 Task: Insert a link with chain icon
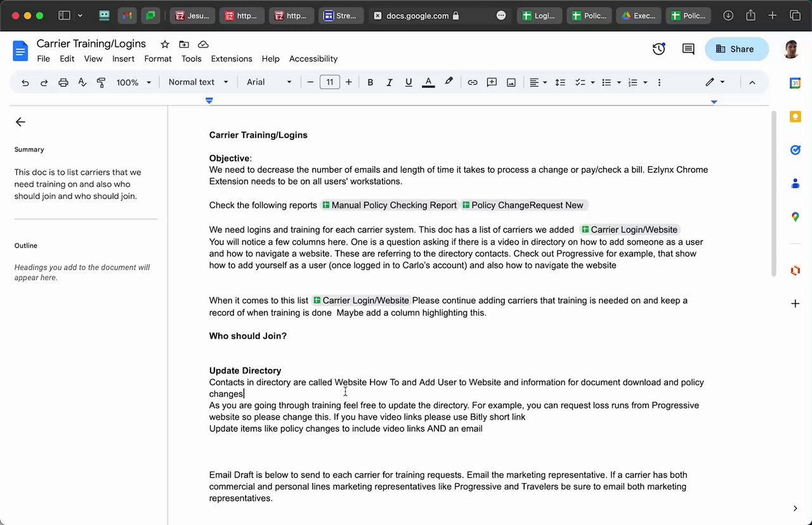pos(472,82)
